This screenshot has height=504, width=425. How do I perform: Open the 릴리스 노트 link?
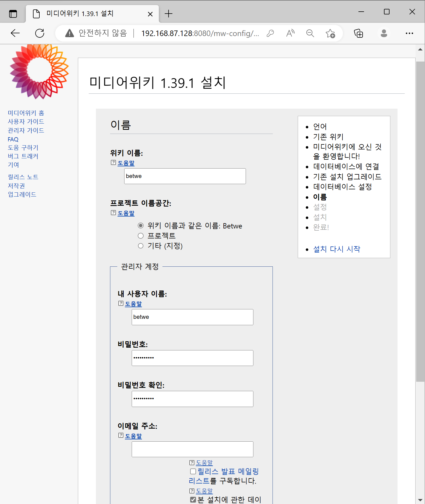[23, 177]
